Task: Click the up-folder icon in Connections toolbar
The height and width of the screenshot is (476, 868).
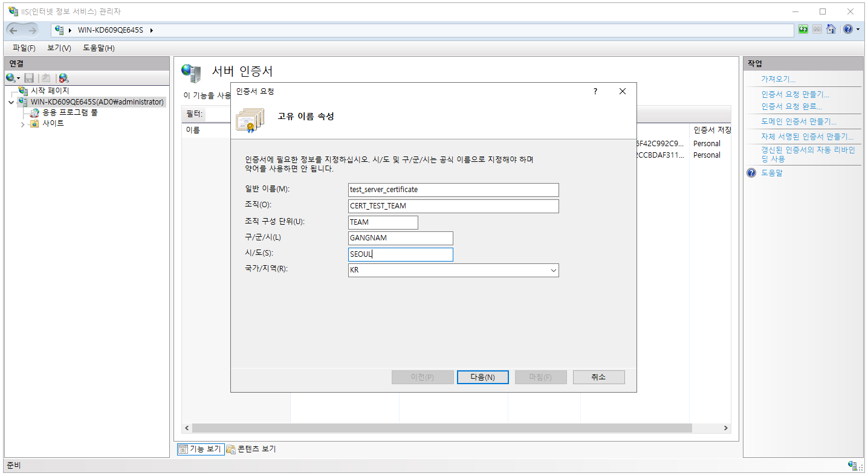Action: click(45, 78)
